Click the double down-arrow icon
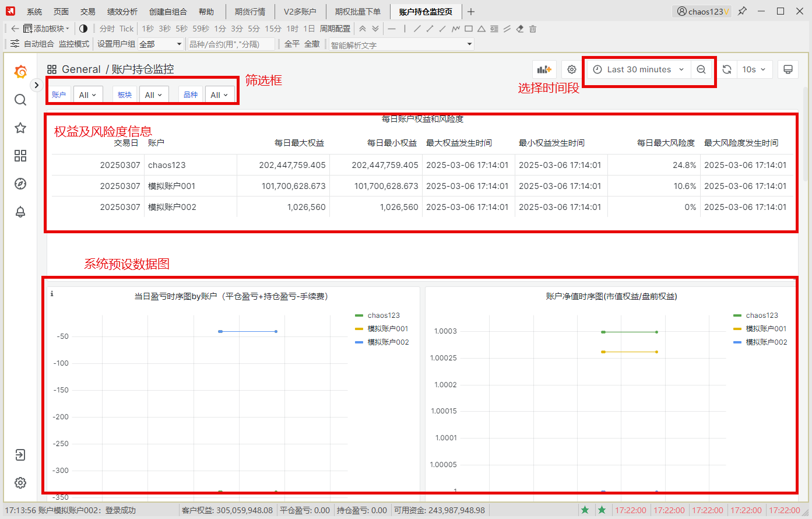812x519 pixels. point(375,29)
